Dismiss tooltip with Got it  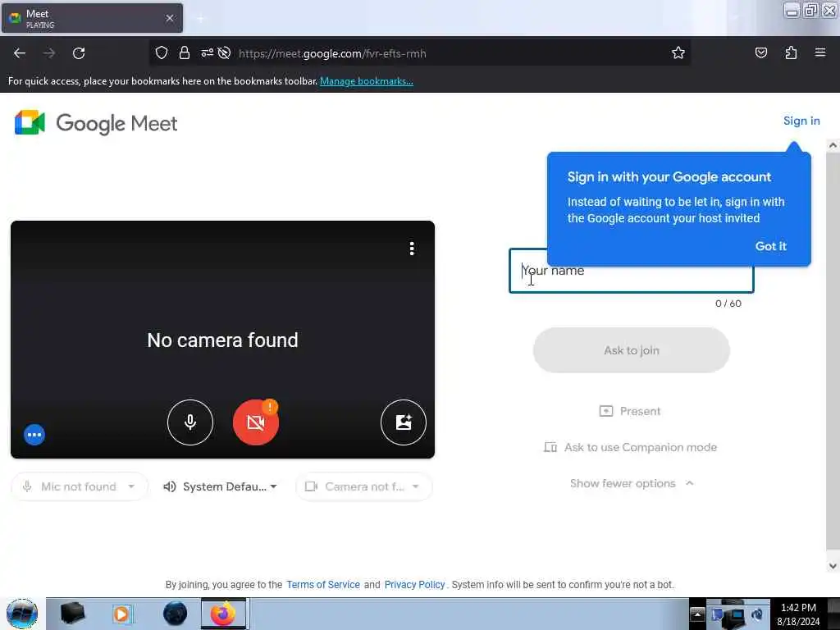pos(770,246)
